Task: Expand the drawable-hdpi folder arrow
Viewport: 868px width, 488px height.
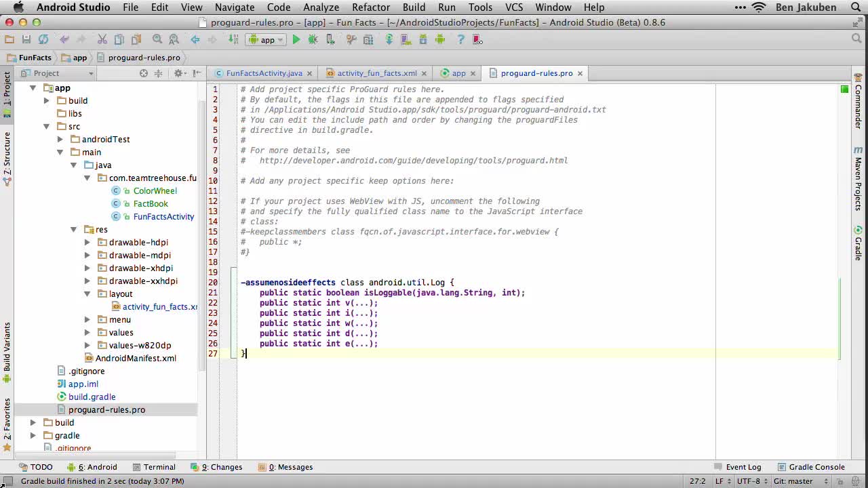Action: [x=87, y=243]
